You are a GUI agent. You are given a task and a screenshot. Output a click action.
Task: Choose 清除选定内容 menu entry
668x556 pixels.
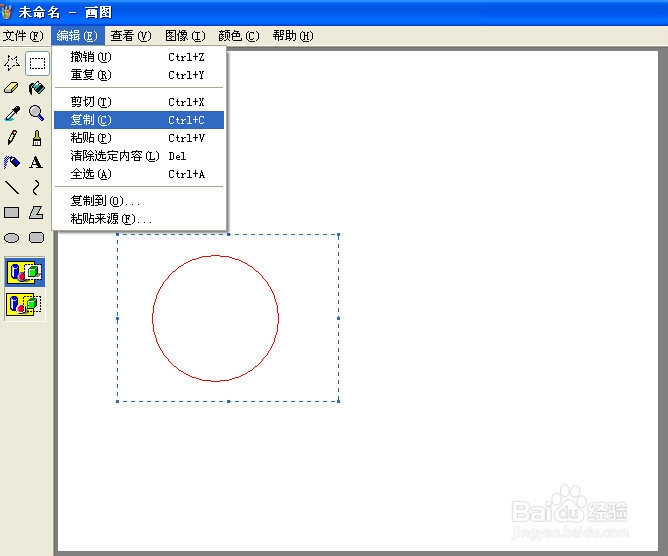click(x=139, y=156)
